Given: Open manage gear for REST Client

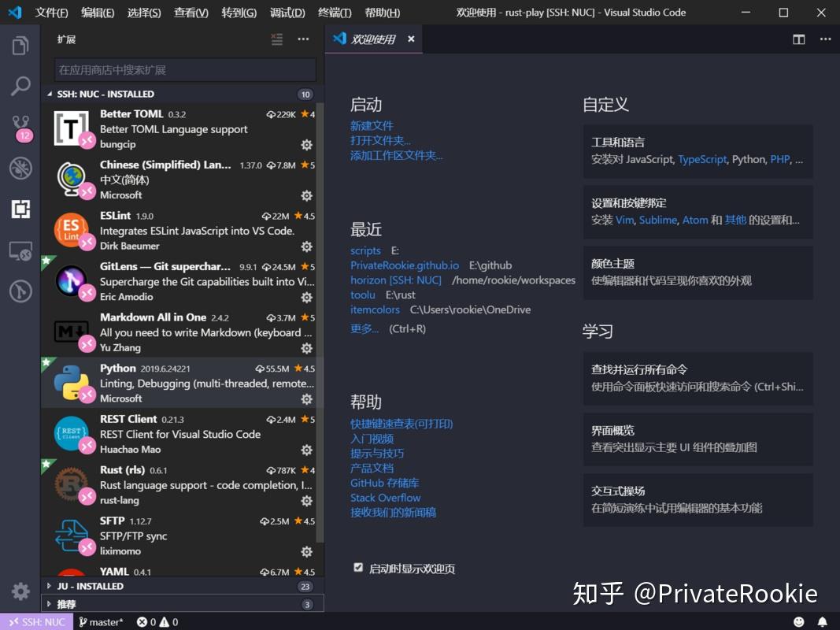Looking at the screenshot, I should pyautogui.click(x=306, y=450).
